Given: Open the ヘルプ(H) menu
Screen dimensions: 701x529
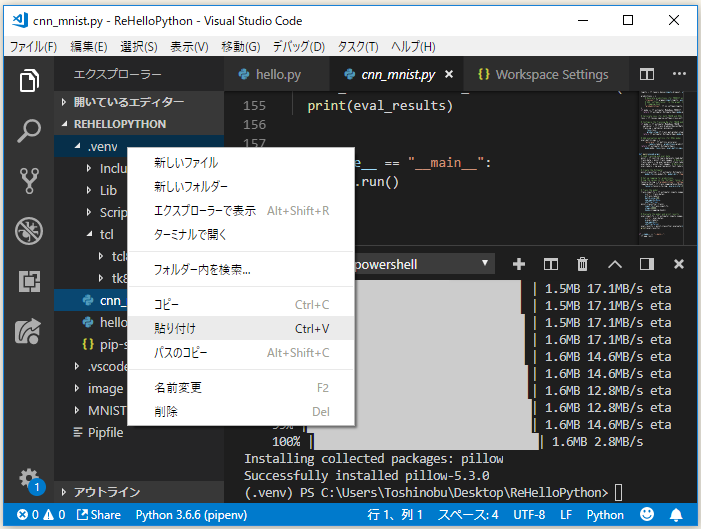Looking at the screenshot, I should pos(413,47).
